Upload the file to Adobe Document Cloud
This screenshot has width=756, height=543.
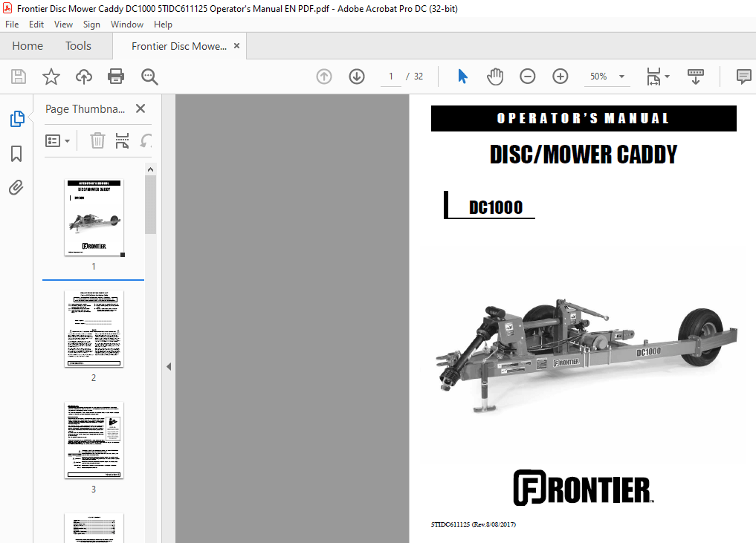coord(83,77)
